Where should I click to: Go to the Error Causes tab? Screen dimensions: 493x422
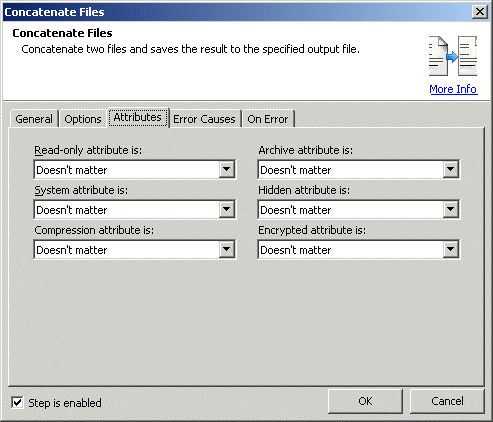tap(204, 119)
